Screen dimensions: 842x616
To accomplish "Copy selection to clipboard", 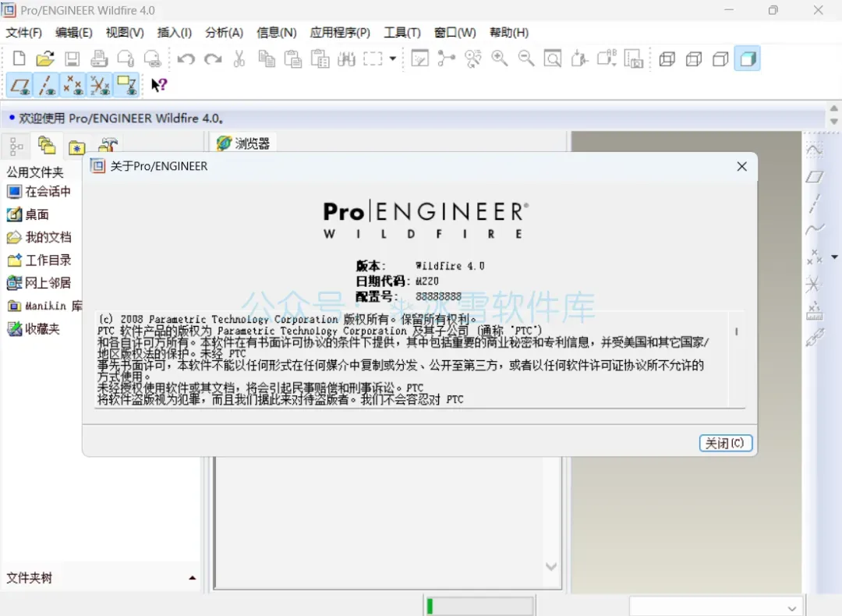I will click(x=267, y=58).
